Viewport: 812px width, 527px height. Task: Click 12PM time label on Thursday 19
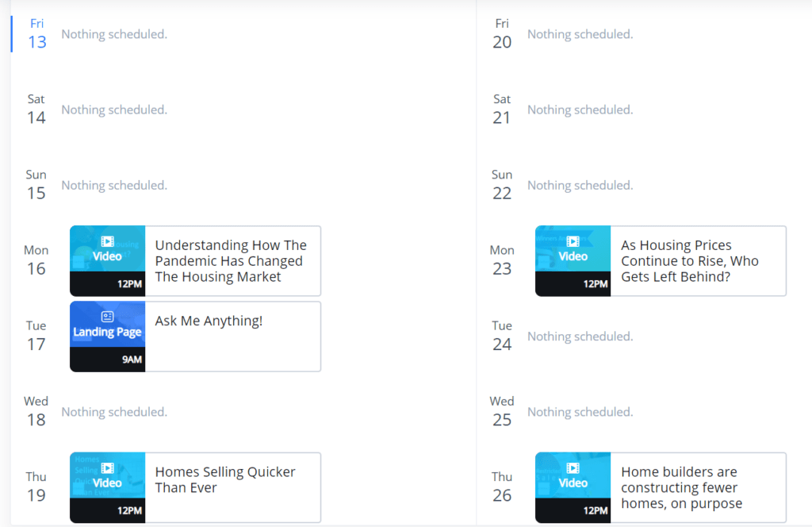(129, 510)
